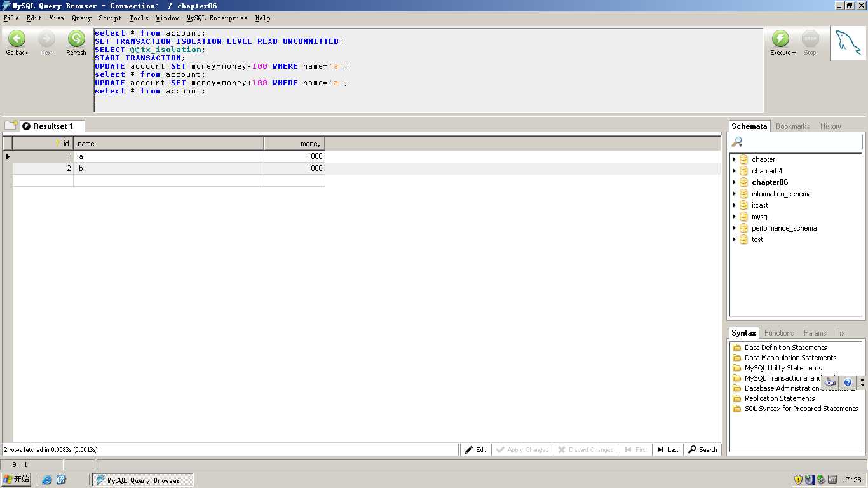Select the Resultset 1 tab

point(52,126)
